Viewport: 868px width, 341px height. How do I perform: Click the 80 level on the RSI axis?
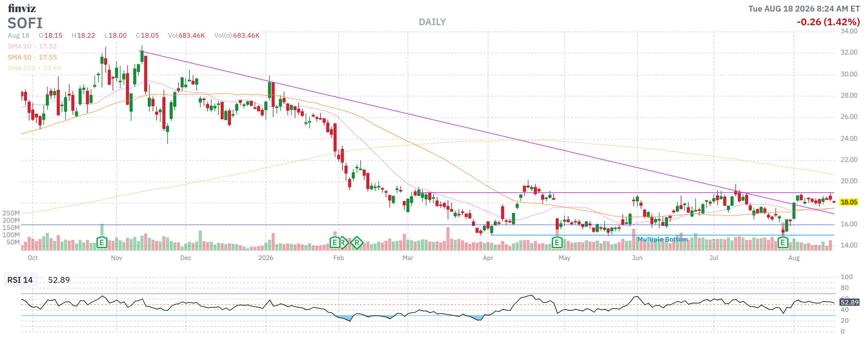coord(844,288)
